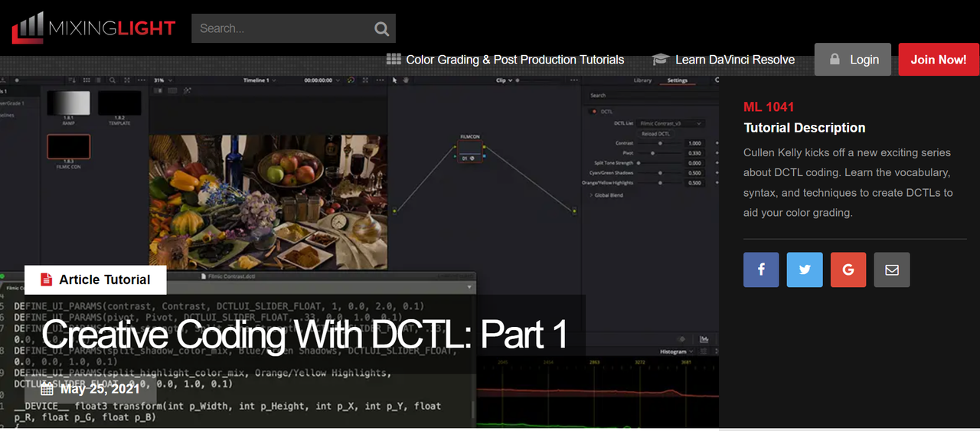
Task: Click the graduation cap icon
Action: tap(660, 60)
